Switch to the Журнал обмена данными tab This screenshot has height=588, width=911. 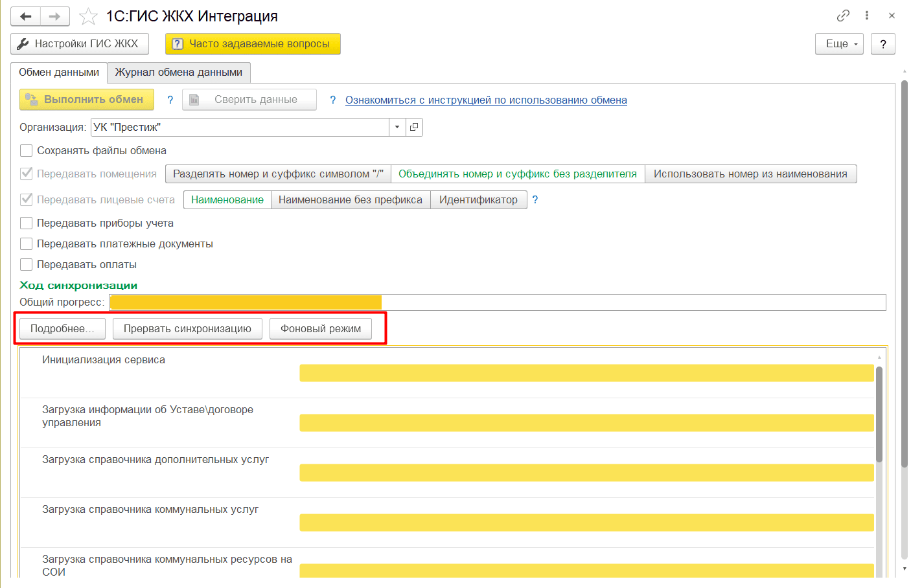point(179,73)
